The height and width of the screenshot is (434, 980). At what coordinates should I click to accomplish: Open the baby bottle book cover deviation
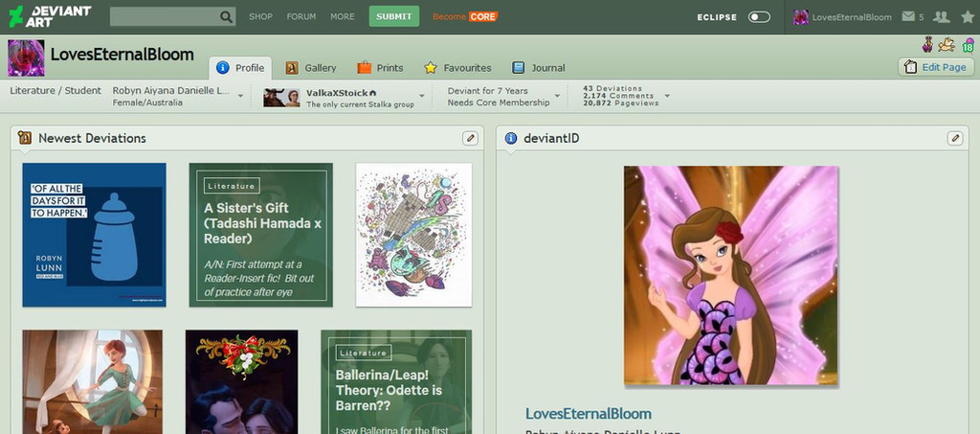[x=95, y=235]
